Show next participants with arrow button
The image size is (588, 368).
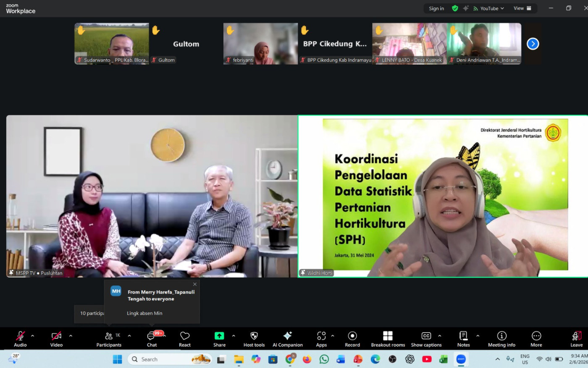533,44
